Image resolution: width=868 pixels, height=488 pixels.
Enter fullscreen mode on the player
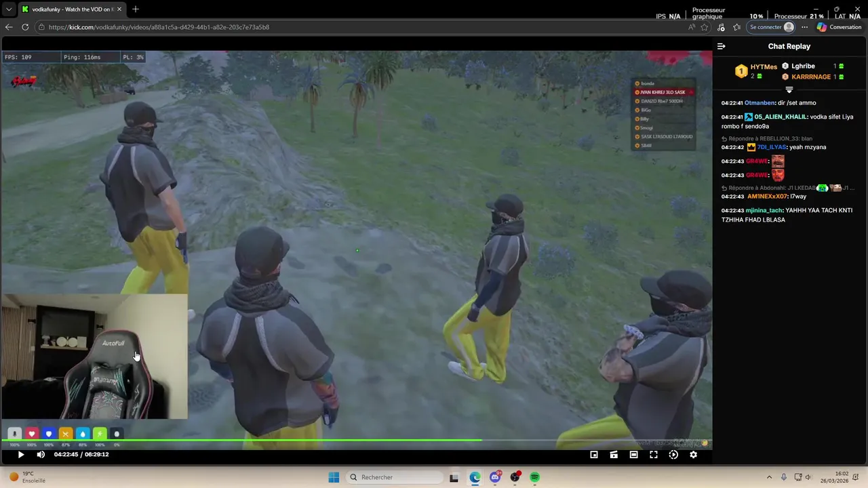654,455
